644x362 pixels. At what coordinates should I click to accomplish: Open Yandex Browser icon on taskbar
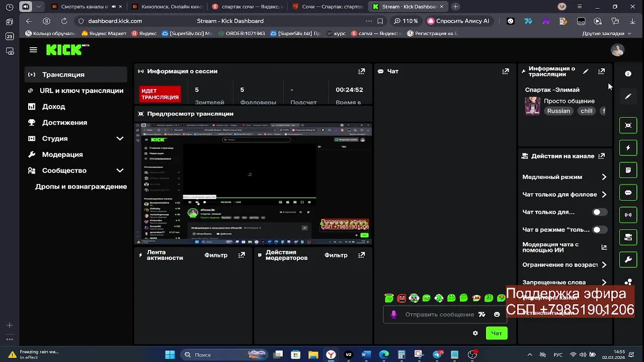click(x=331, y=354)
